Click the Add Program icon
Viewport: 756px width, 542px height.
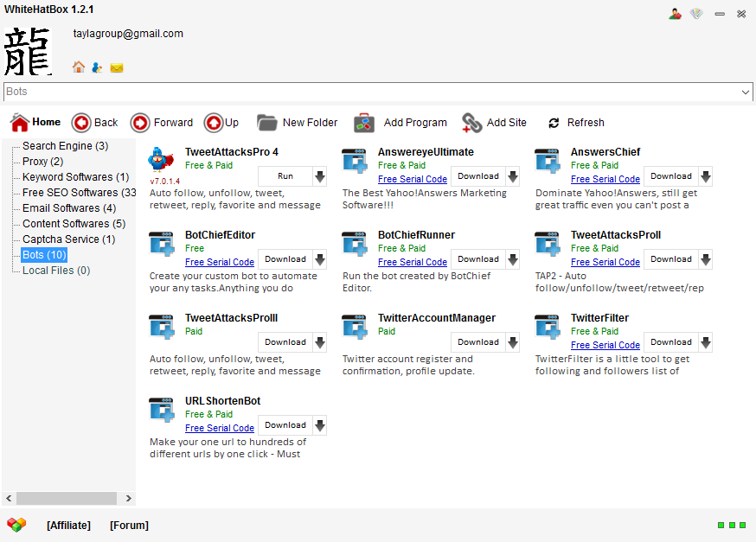[364, 123]
